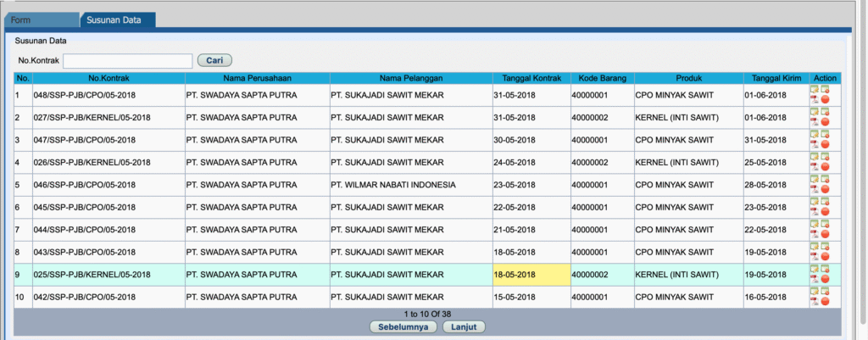Click the Action column header

tap(826, 78)
